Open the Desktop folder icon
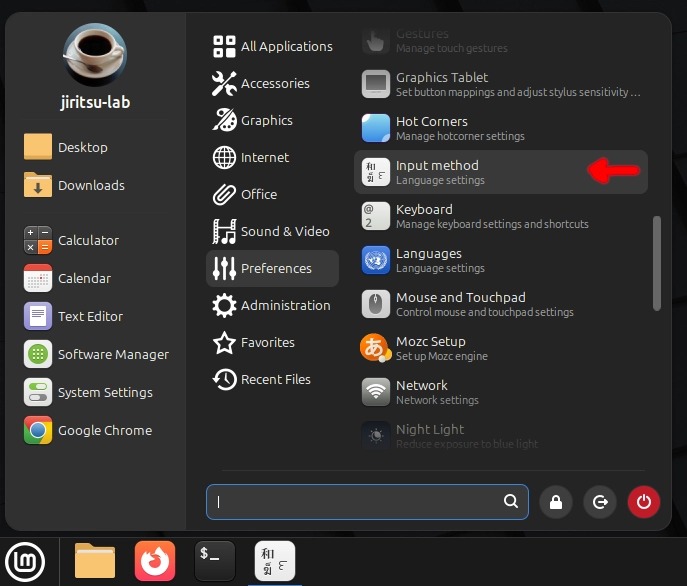687x586 pixels. 38,147
